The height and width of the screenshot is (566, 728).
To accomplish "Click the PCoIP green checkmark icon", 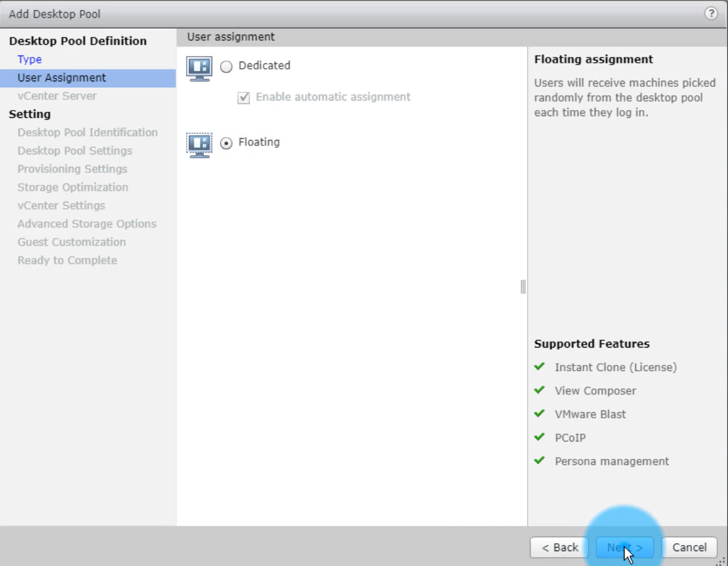I will point(540,437).
